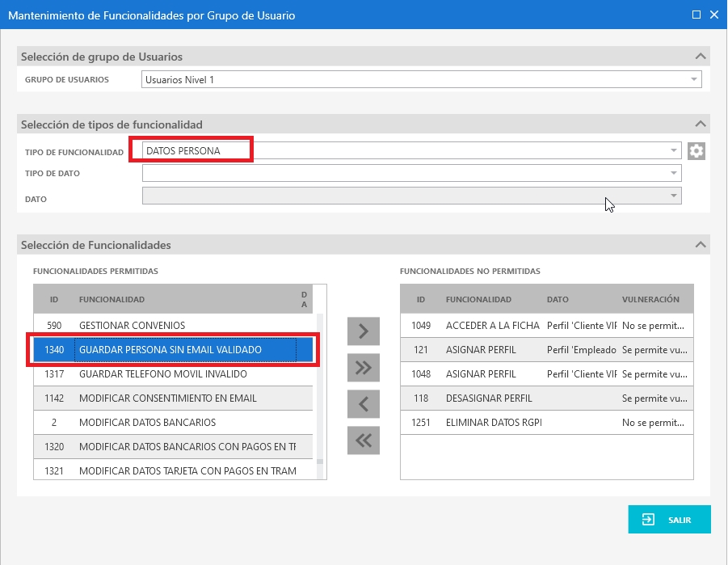Screen dimensions: 728x565
Task: Maximize the Mantenimiento de Funcionalidades window
Action: [696, 15]
